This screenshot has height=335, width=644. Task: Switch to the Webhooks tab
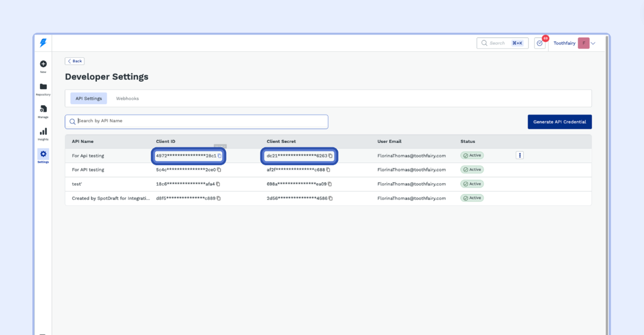click(127, 98)
